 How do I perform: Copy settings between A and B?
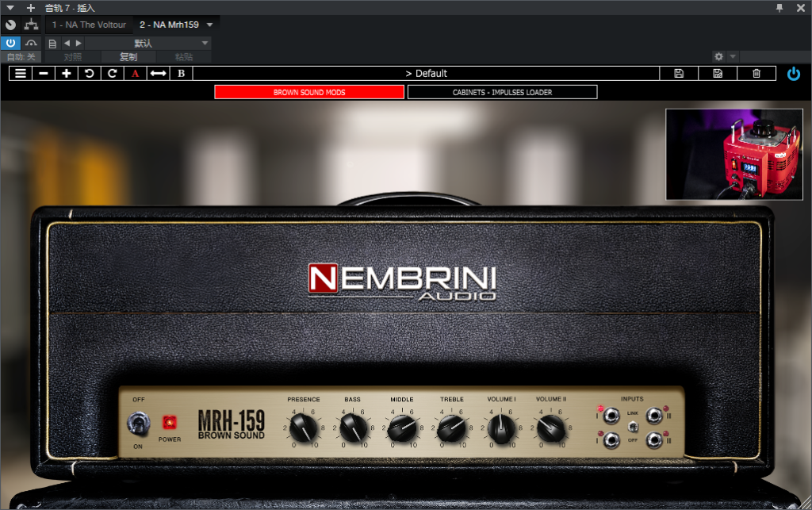click(x=158, y=74)
